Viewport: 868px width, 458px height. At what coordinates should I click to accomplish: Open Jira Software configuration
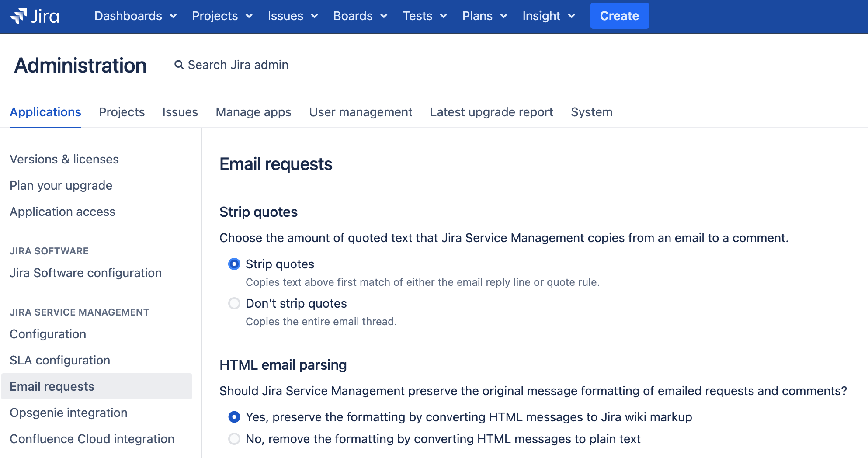(x=86, y=273)
